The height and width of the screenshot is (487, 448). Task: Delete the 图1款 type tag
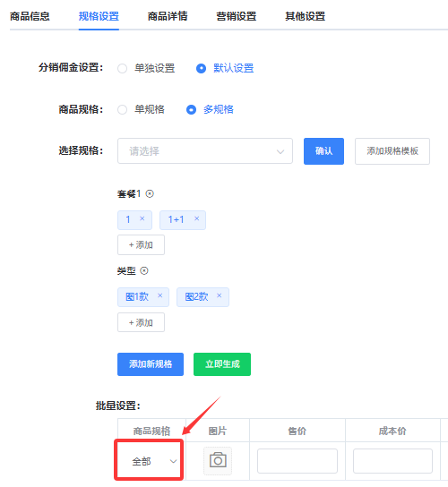tap(159, 295)
